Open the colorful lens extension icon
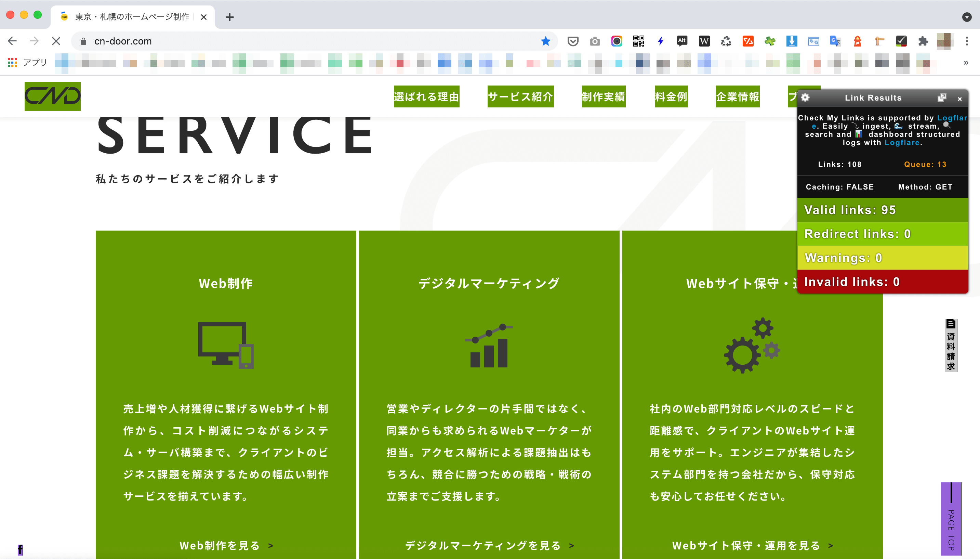Viewport: 980px width, 559px height. click(x=617, y=41)
